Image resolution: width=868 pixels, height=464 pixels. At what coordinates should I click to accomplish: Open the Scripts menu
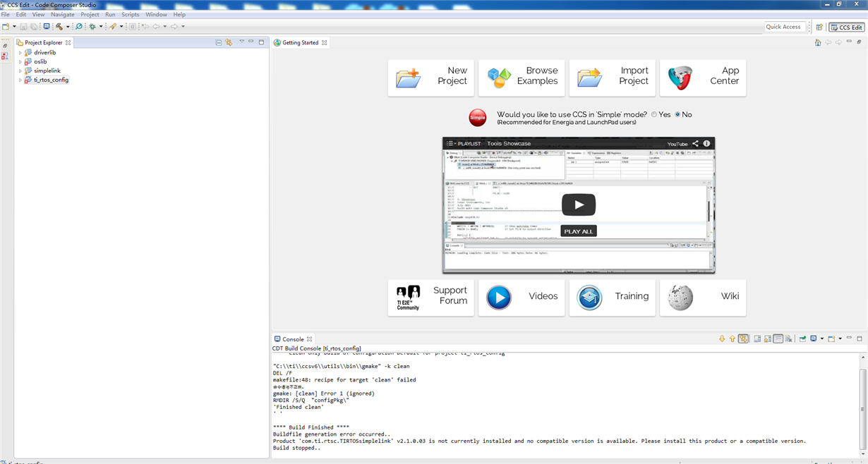click(x=131, y=14)
